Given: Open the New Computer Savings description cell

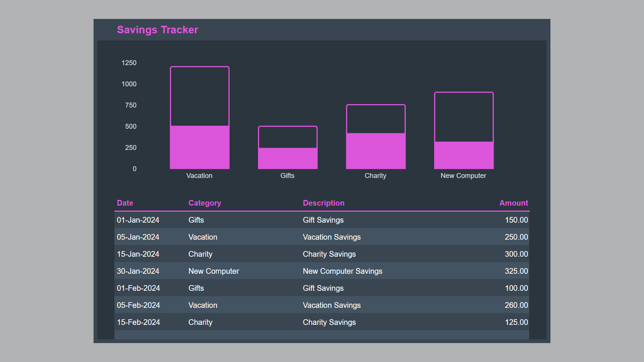Looking at the screenshot, I should coord(342,271).
